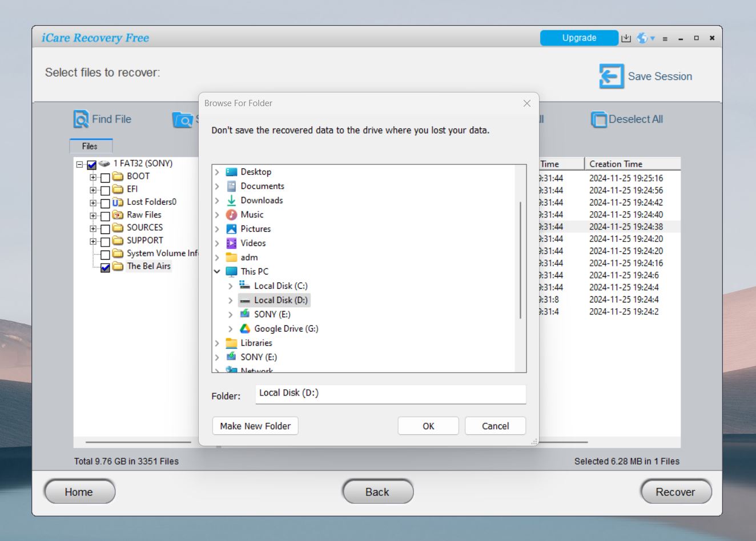Click the SUPPORT folder label
The image size is (756, 541).
click(x=144, y=240)
